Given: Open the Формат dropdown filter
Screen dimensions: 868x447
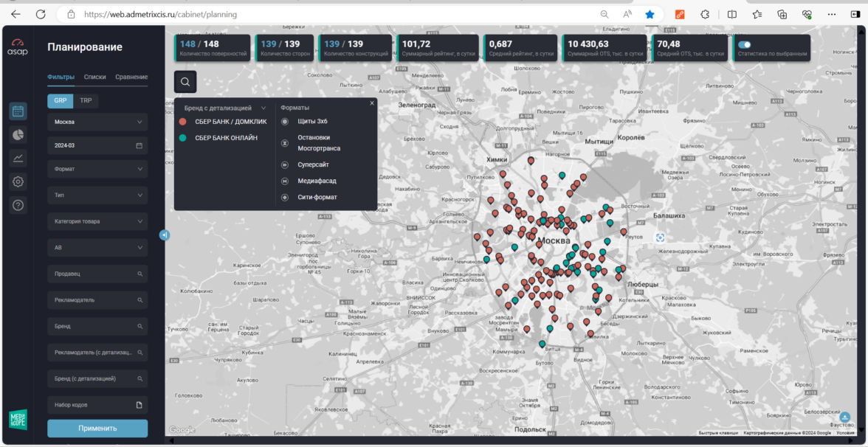Looking at the screenshot, I should pyautogui.click(x=97, y=169).
